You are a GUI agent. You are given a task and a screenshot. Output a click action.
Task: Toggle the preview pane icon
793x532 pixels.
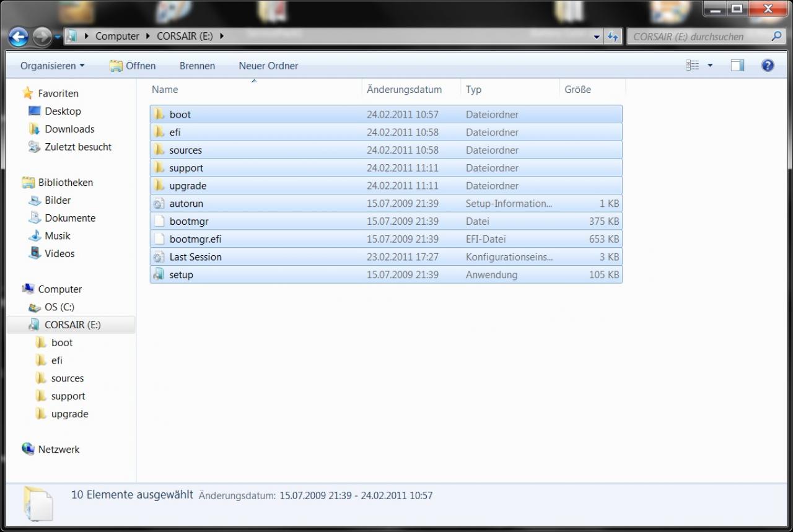click(737, 66)
